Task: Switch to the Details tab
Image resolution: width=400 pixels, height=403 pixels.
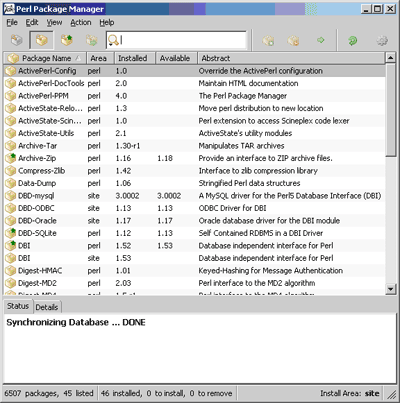Action: [47, 307]
